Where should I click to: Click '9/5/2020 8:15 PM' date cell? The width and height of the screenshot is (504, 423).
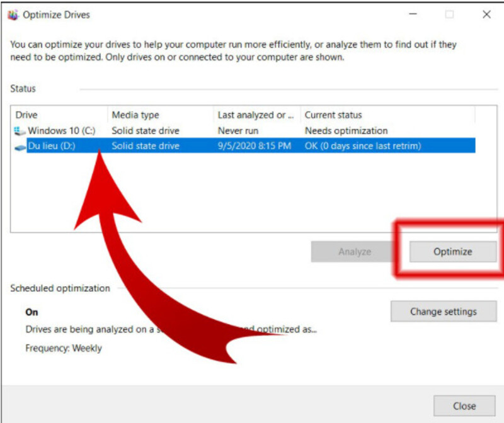(x=255, y=146)
